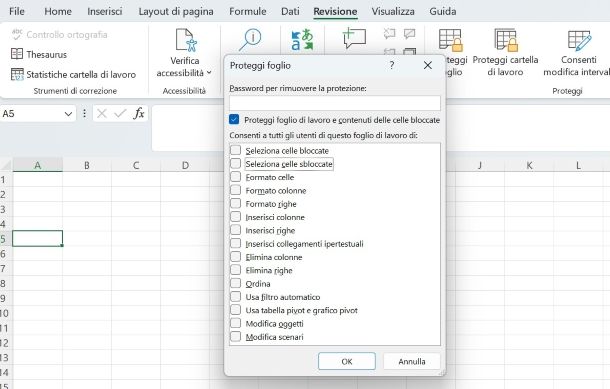Select column D header
610x389 pixels.
(185, 165)
